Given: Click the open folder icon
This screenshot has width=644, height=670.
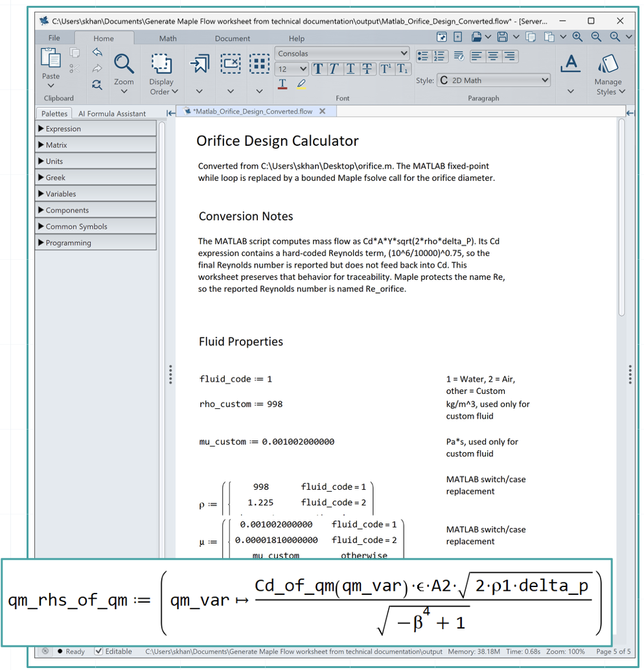Looking at the screenshot, I should [476, 37].
